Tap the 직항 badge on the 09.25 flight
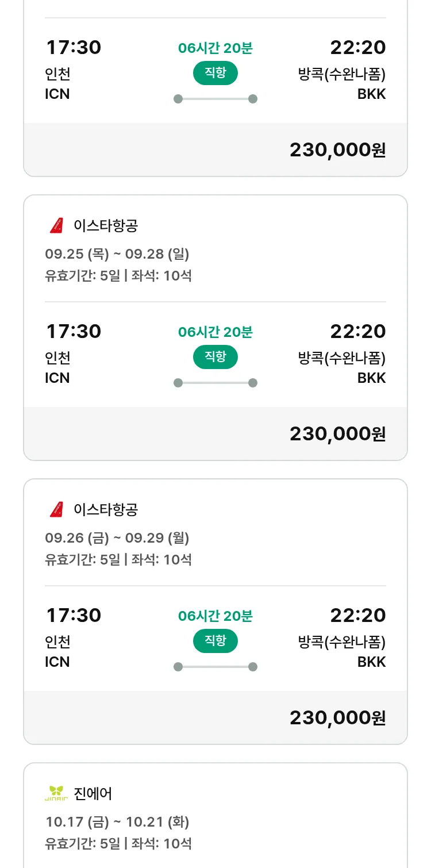Viewport: 431px width, 868px height. [215, 357]
